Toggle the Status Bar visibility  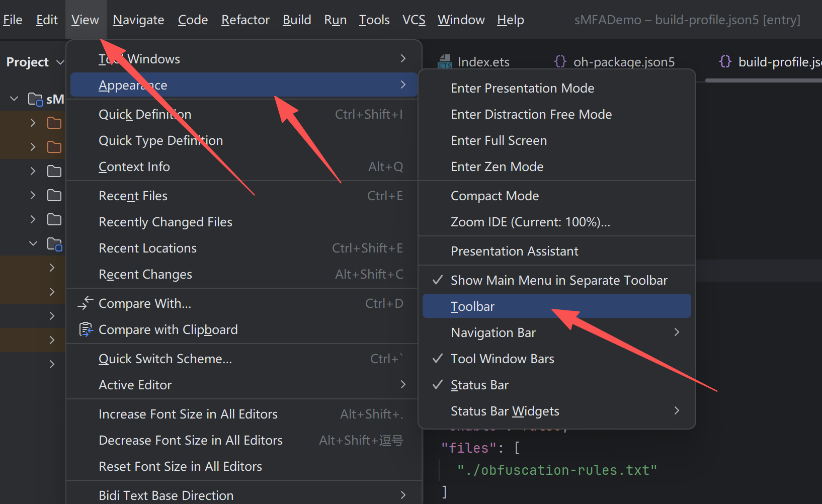[557, 385]
